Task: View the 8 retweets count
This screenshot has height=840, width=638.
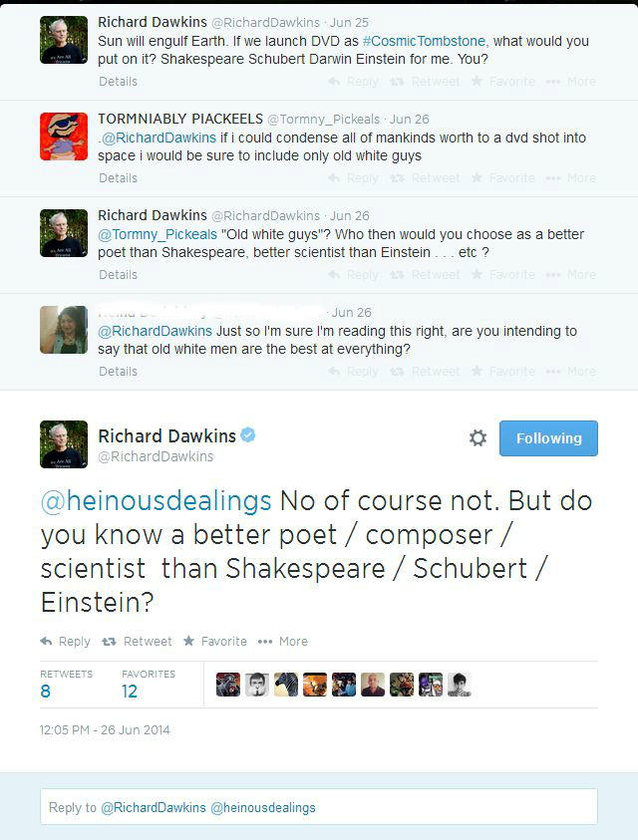Action: coord(46,692)
